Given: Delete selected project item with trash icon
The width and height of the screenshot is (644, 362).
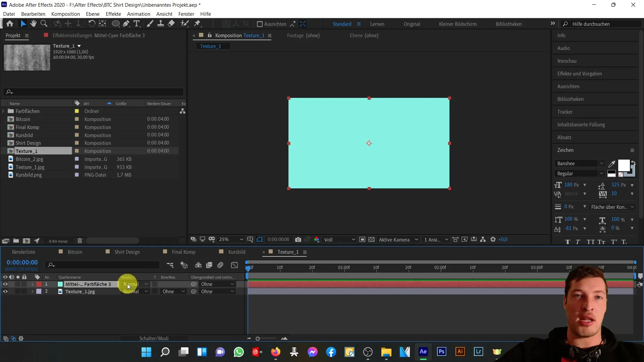Looking at the screenshot, I should [80, 241].
